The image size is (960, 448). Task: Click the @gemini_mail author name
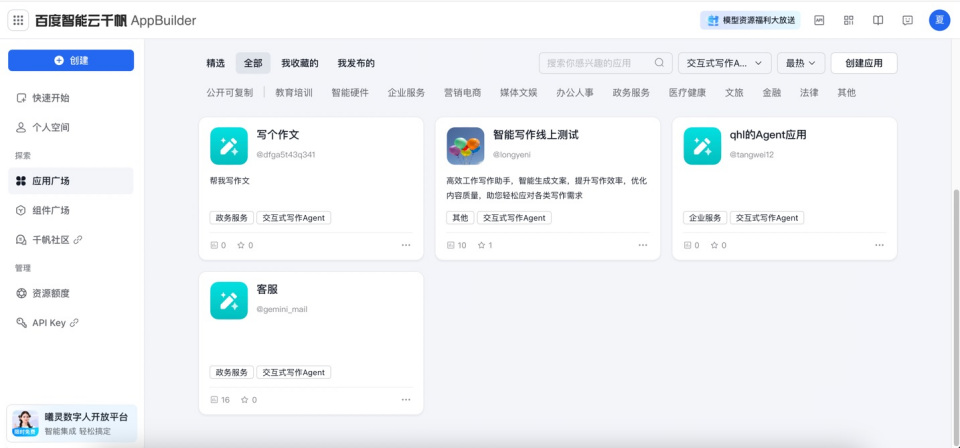pos(282,310)
